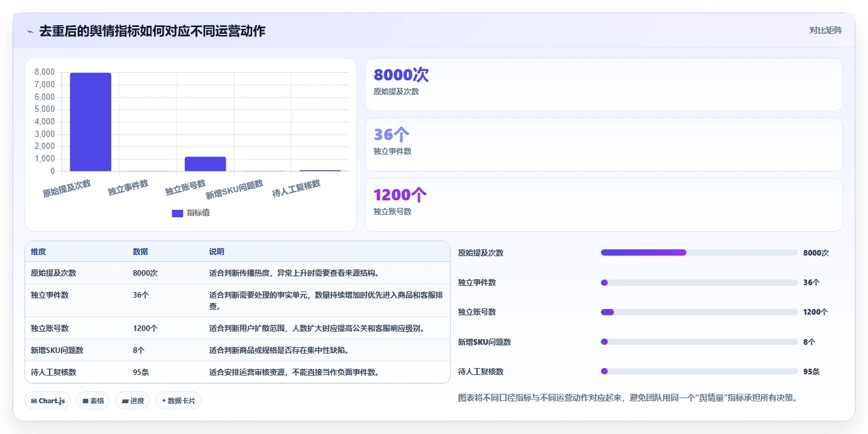Image resolution: width=868 pixels, height=434 pixels.
Task: Click the 待人工复核数 progress bar
Action: tap(700, 371)
